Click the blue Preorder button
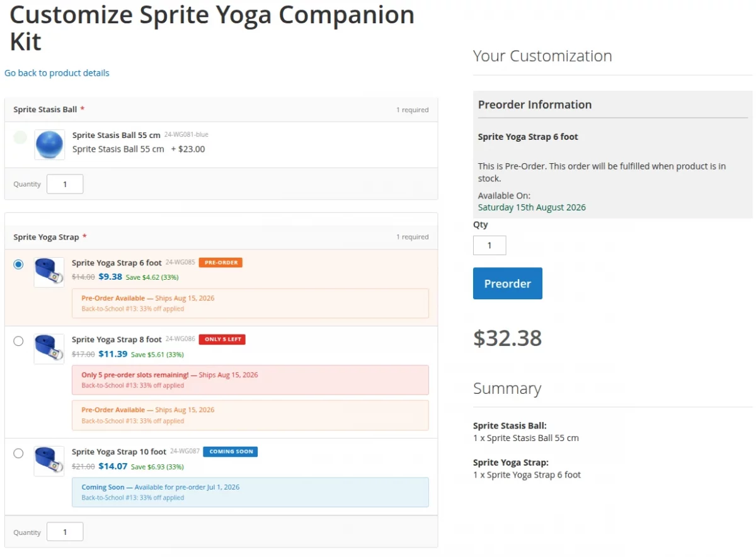The width and height of the screenshot is (756, 557). [x=508, y=284]
